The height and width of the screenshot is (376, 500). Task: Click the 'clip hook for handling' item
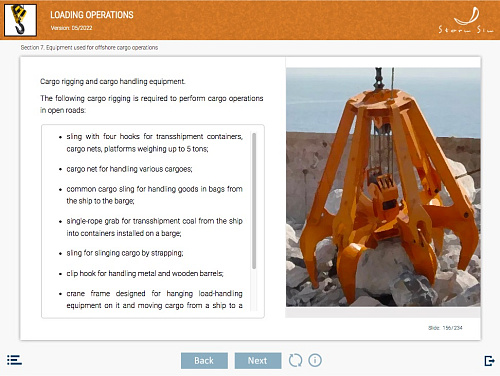[145, 273]
